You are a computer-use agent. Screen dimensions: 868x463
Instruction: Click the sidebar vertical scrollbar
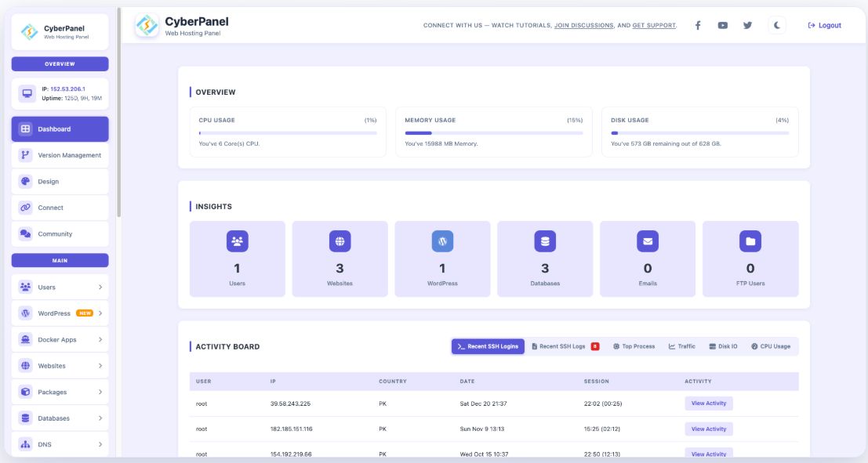(118, 112)
